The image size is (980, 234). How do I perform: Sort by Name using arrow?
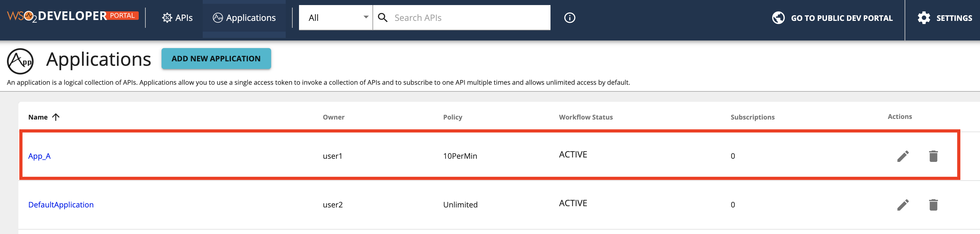coord(56,117)
